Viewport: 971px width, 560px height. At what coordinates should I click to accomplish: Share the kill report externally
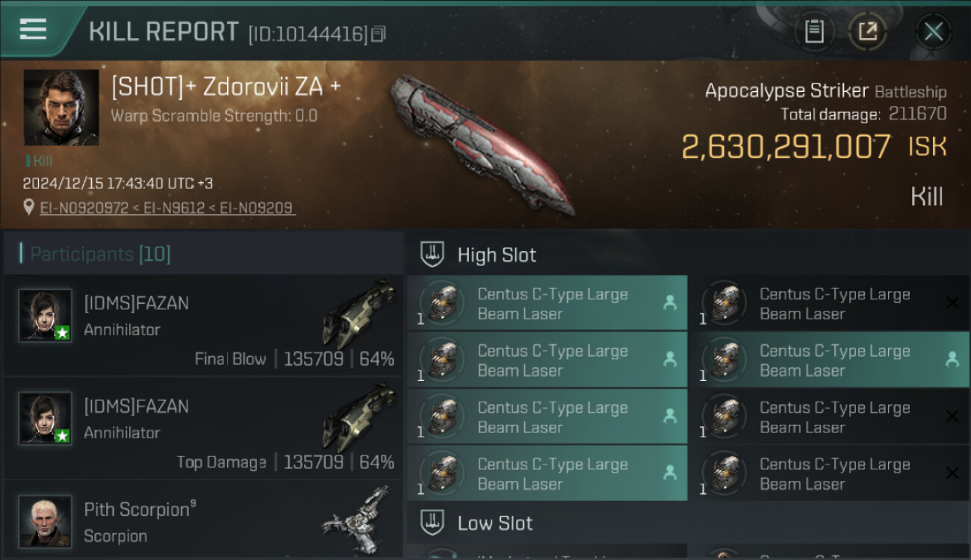(867, 31)
